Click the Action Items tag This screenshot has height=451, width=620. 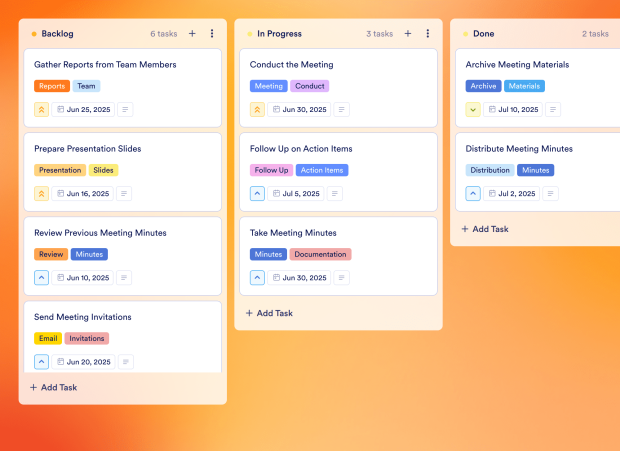tap(322, 170)
